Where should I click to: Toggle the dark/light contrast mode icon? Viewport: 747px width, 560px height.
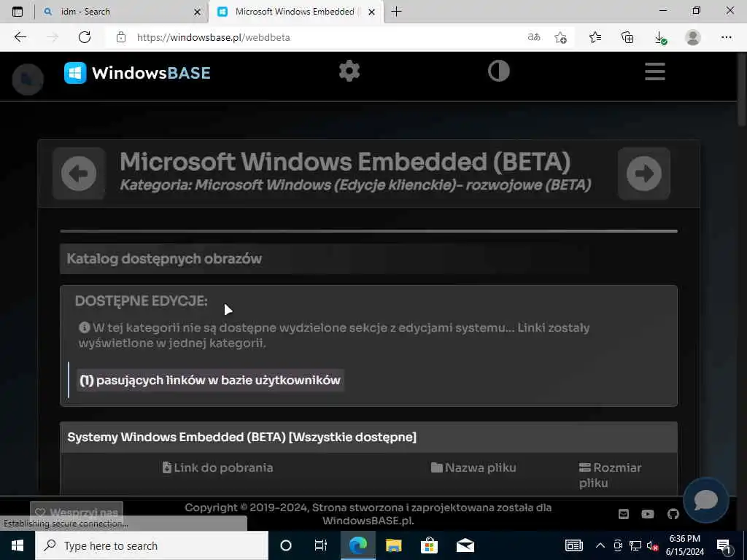click(499, 71)
